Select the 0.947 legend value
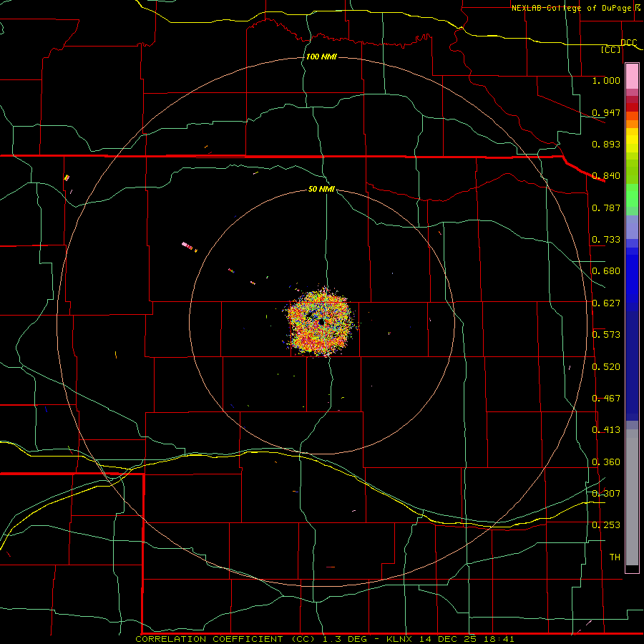This screenshot has height=644, width=644. [606, 112]
